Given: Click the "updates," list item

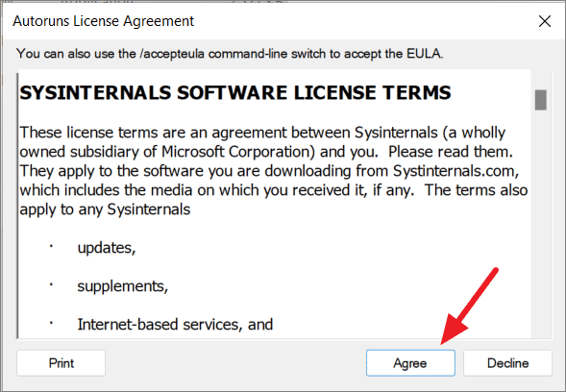Looking at the screenshot, I should click(x=107, y=248).
